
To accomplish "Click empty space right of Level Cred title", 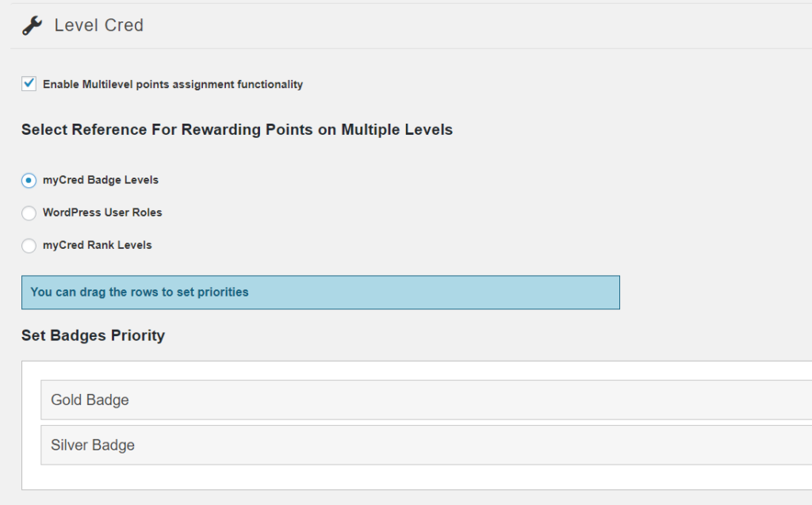I will 476,25.
